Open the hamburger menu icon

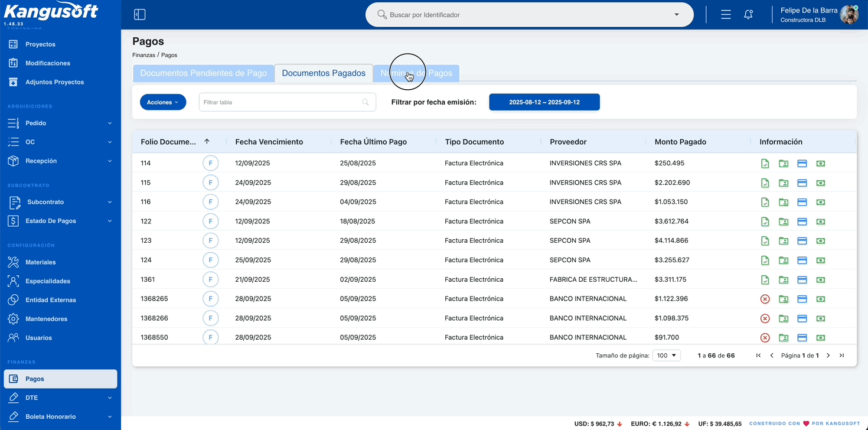pos(726,15)
